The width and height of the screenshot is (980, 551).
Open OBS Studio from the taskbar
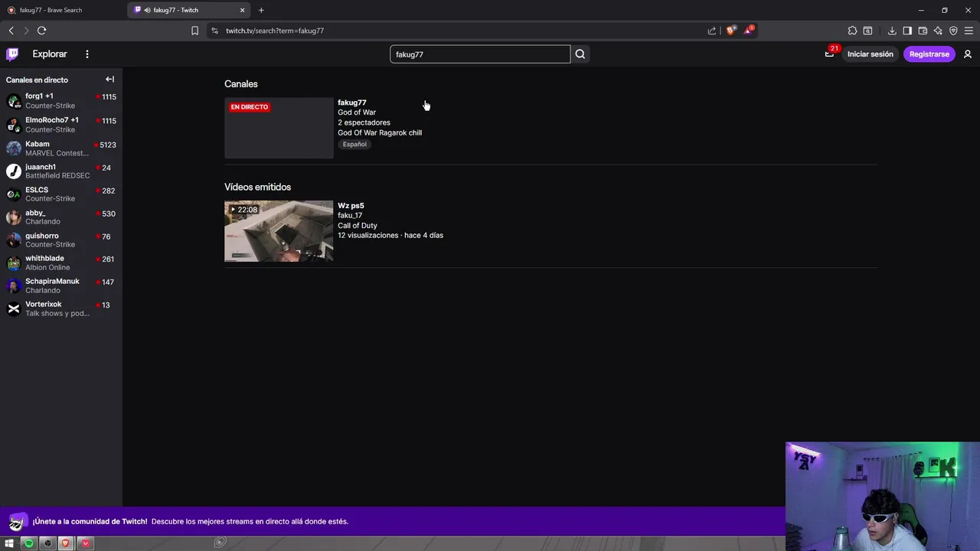47,543
